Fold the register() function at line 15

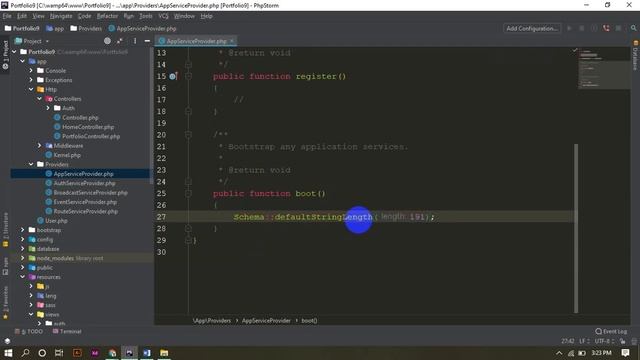click(188, 76)
